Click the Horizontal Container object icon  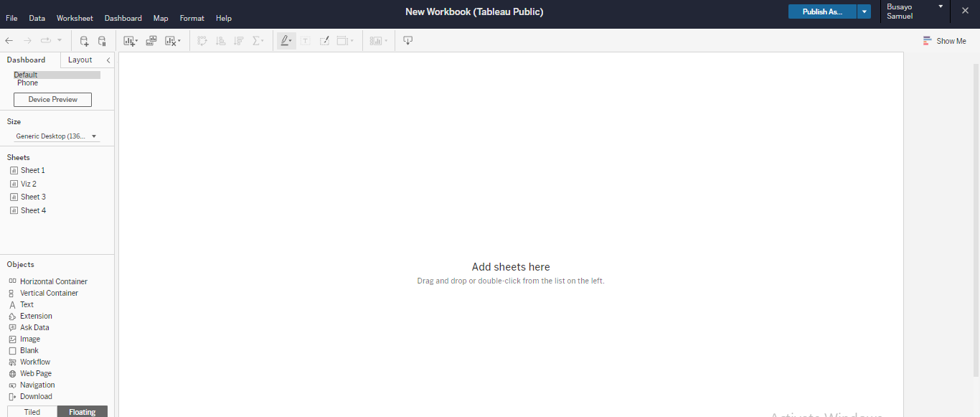coord(12,281)
